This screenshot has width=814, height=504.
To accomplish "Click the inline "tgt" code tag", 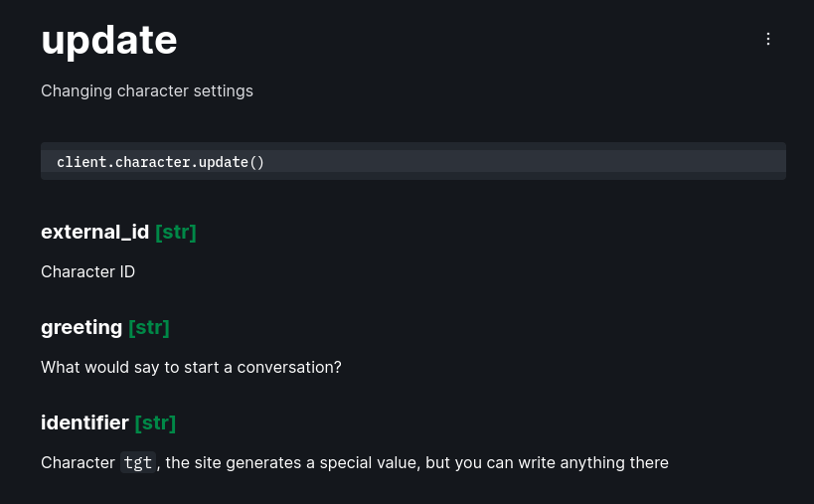I will 138,462.
